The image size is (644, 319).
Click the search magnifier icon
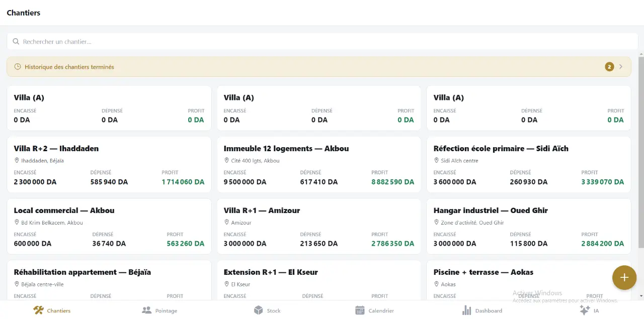pos(16,42)
